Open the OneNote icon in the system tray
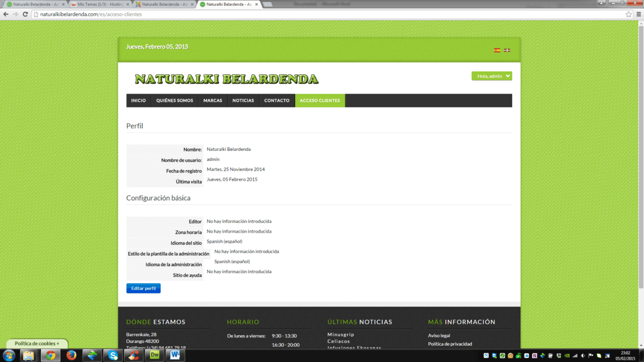Screen dimensions: 644x362 point(535,356)
